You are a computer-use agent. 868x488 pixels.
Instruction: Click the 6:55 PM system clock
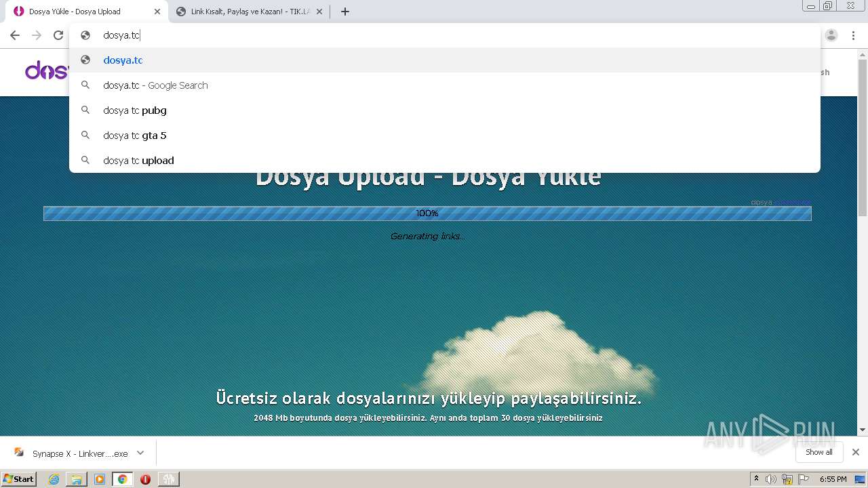pyautogui.click(x=833, y=479)
